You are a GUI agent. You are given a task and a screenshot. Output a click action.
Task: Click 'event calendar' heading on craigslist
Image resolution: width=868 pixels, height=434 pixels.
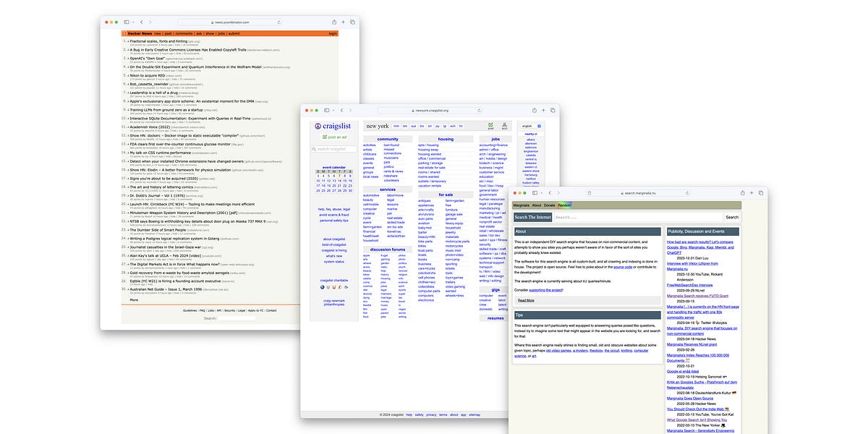[334, 166]
